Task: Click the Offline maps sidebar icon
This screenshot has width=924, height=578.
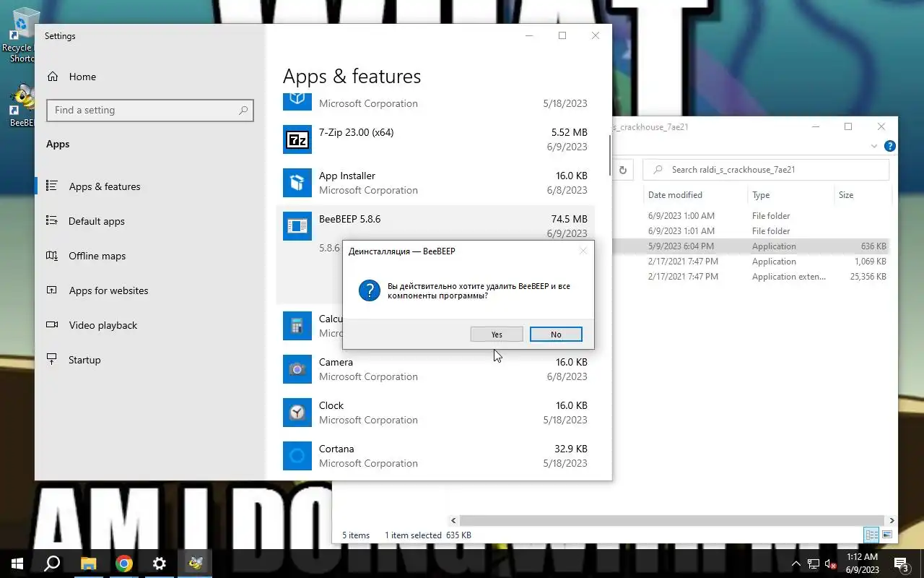Action: tap(52, 255)
